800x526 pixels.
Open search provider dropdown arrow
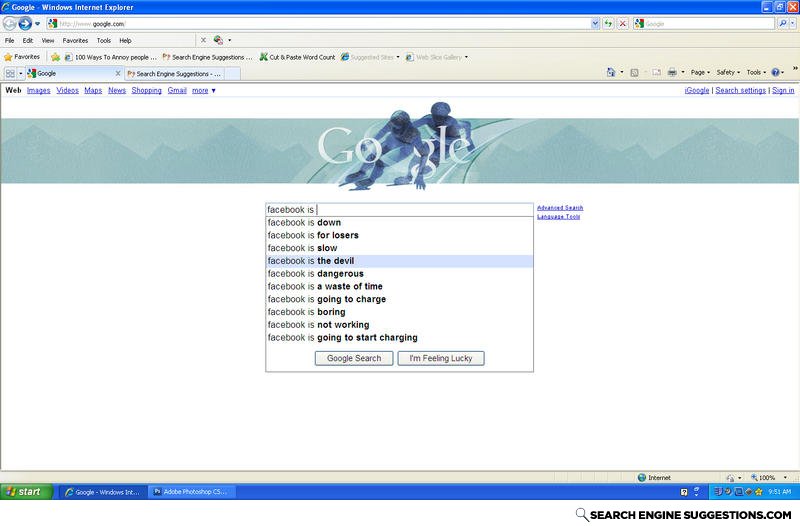793,23
